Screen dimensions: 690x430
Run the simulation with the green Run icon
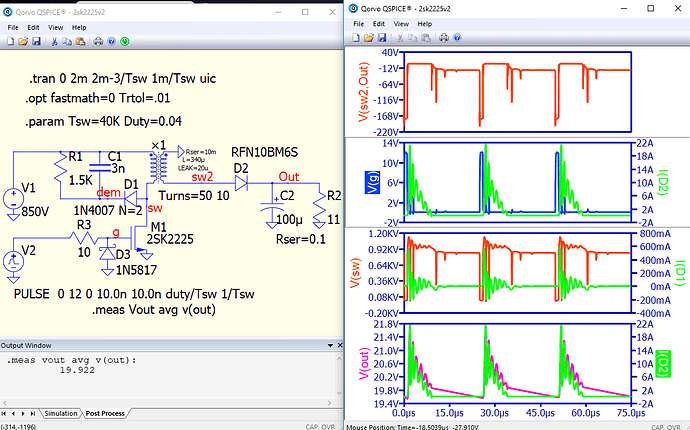pyautogui.click(x=124, y=41)
